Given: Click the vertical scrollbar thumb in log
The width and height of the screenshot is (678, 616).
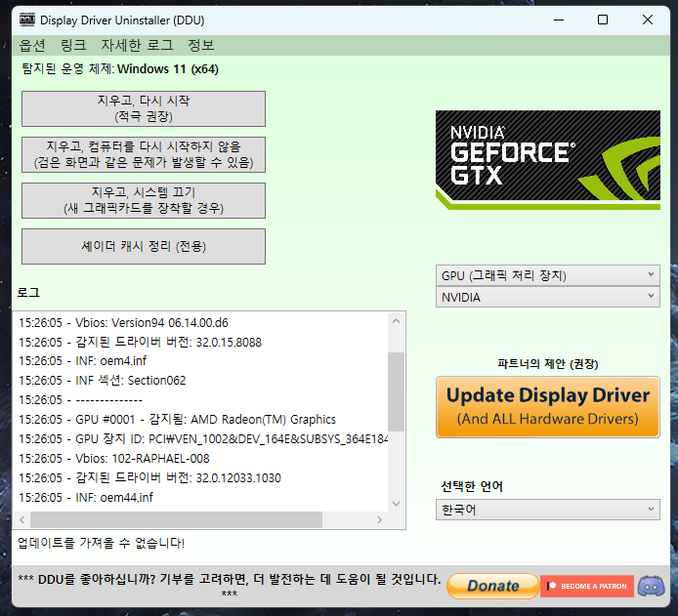Looking at the screenshot, I should pos(396,391).
